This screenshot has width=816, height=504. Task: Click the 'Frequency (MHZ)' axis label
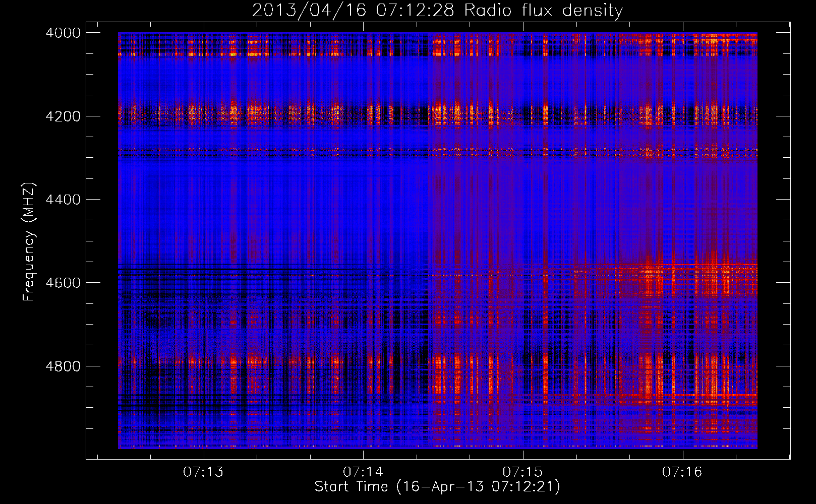tap(29, 241)
